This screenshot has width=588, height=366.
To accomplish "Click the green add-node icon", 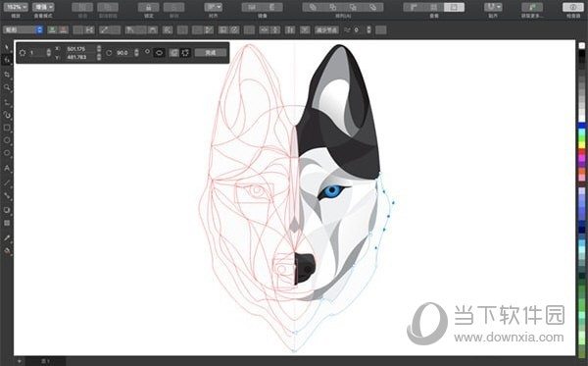I will point(52,29).
